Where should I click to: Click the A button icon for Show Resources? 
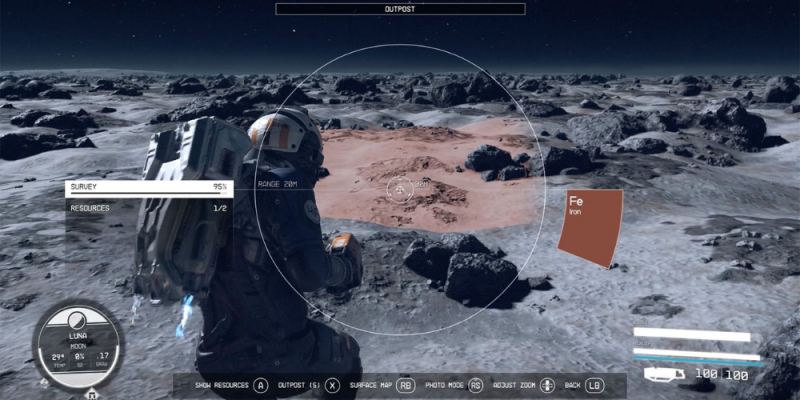(x=260, y=385)
